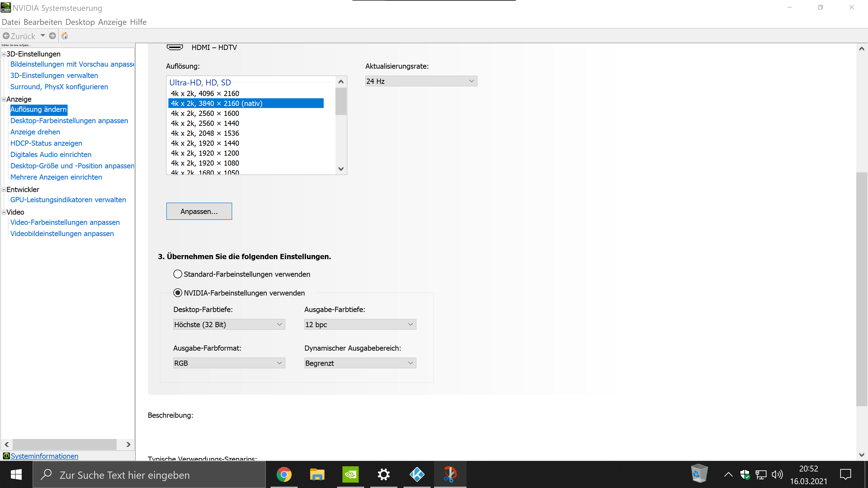This screenshot has height=488, width=868.
Task: Click the NVIDIA icon in the taskbar
Action: [x=350, y=474]
